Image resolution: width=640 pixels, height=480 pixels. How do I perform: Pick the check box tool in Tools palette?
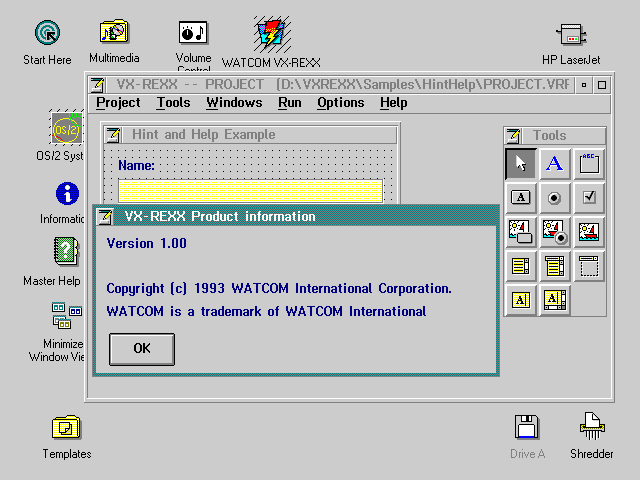coord(589,198)
